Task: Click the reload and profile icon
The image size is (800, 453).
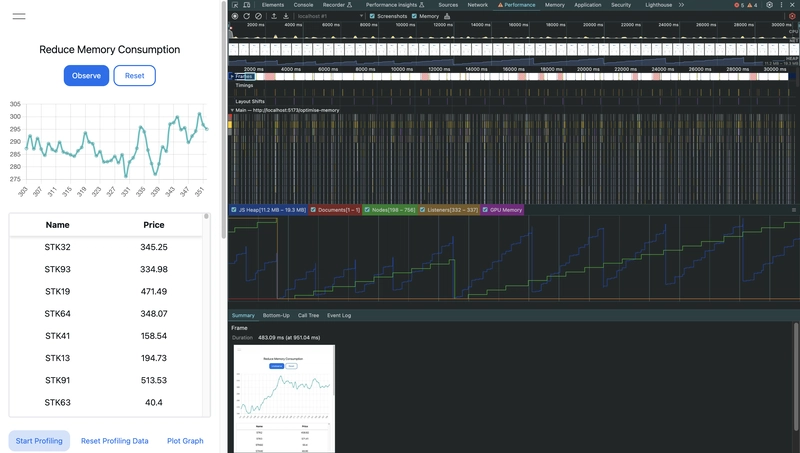Action: [246, 16]
